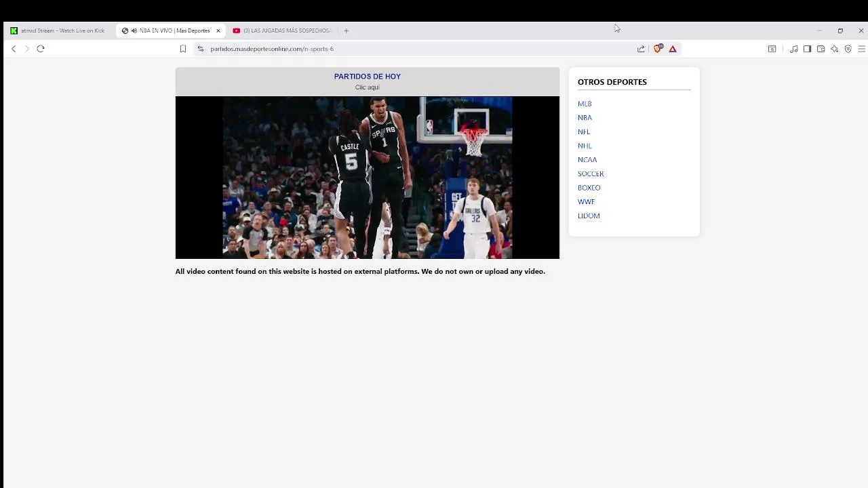Choose WWE from the sports list

pos(587,202)
